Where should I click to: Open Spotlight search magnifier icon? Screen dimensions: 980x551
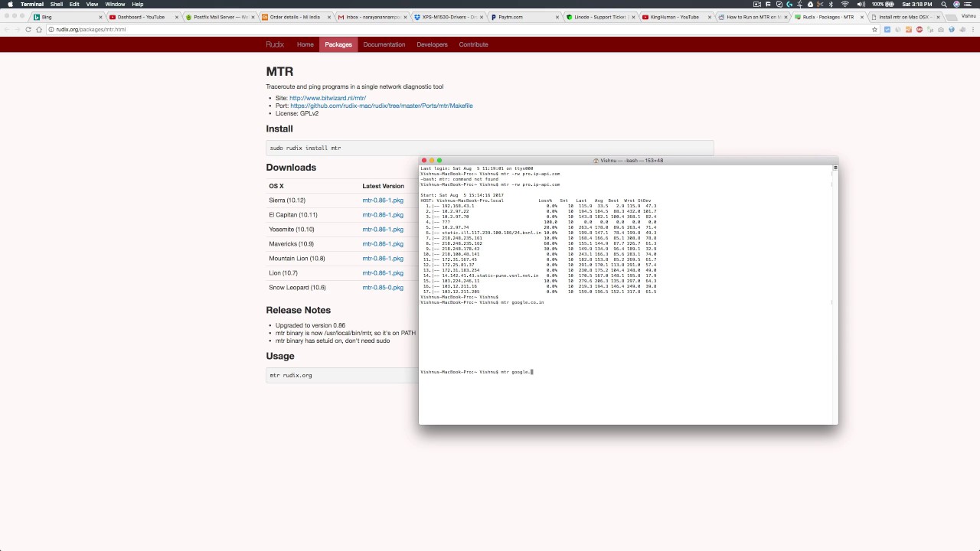943,4
